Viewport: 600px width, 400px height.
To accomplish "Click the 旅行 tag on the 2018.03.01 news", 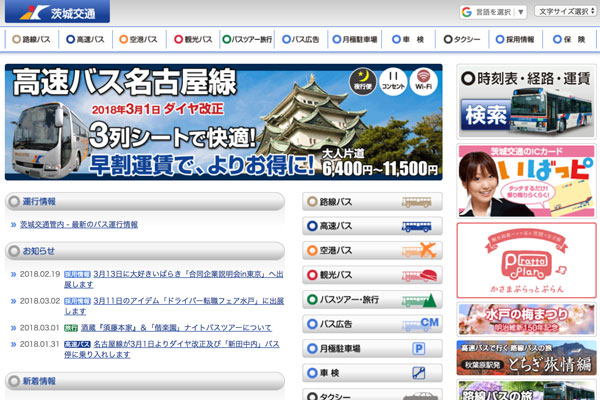I will click(71, 328).
